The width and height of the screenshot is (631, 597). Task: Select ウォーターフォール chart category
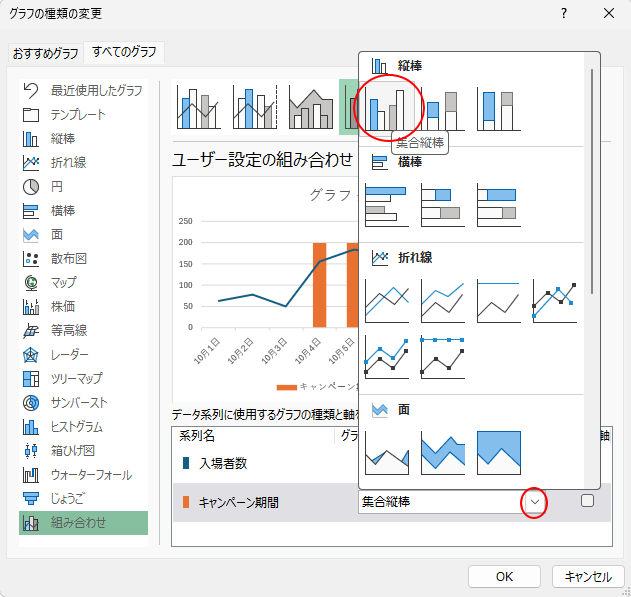[x=83, y=474]
